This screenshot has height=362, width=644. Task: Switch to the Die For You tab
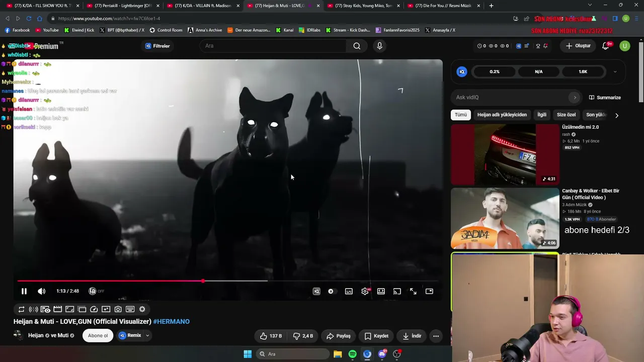(443, 6)
